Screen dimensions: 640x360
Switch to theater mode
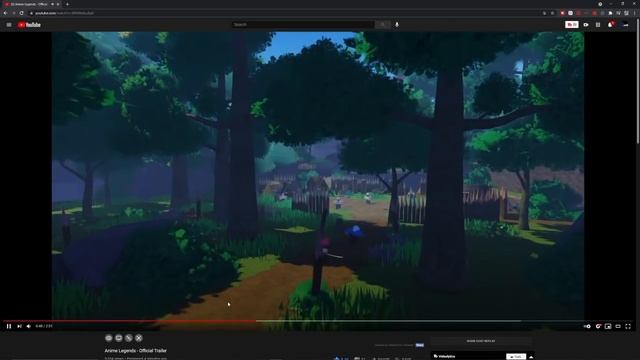click(618, 326)
